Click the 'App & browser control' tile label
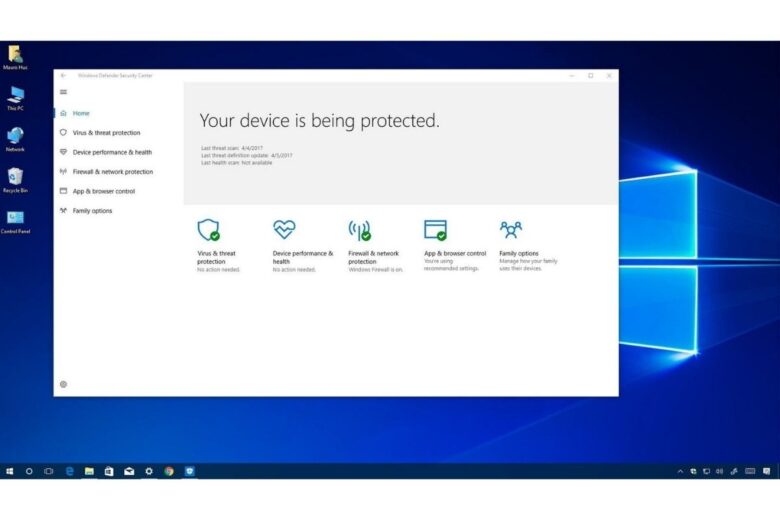The height and width of the screenshot is (520, 780). click(455, 253)
